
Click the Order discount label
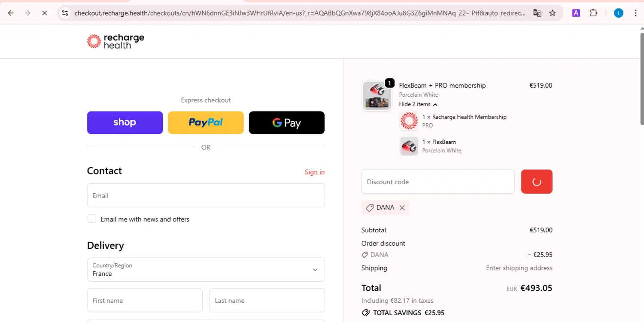coord(383,243)
